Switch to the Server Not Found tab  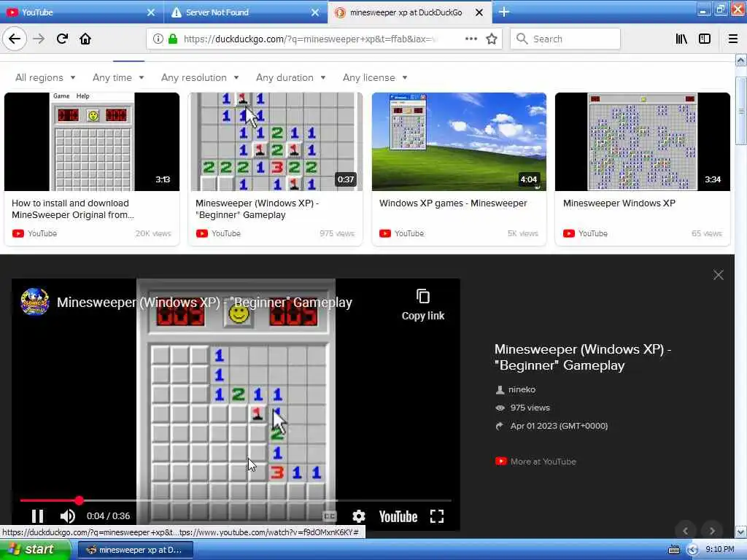[239, 12]
